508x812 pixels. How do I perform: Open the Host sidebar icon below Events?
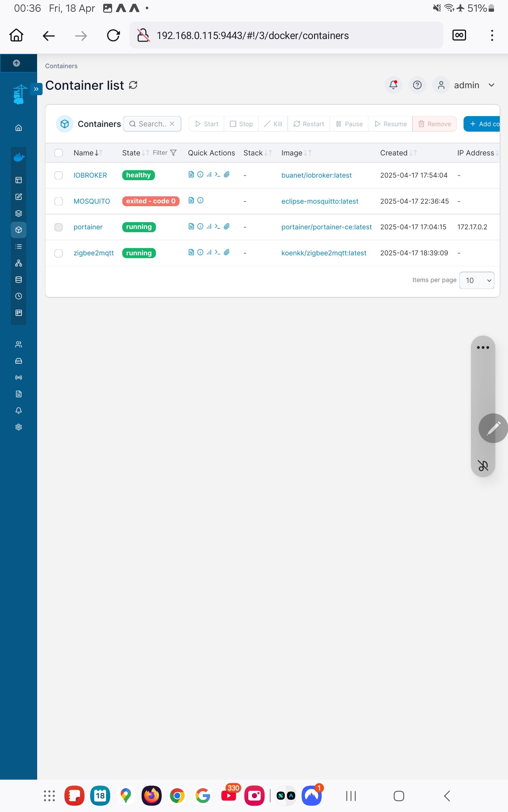click(18, 313)
